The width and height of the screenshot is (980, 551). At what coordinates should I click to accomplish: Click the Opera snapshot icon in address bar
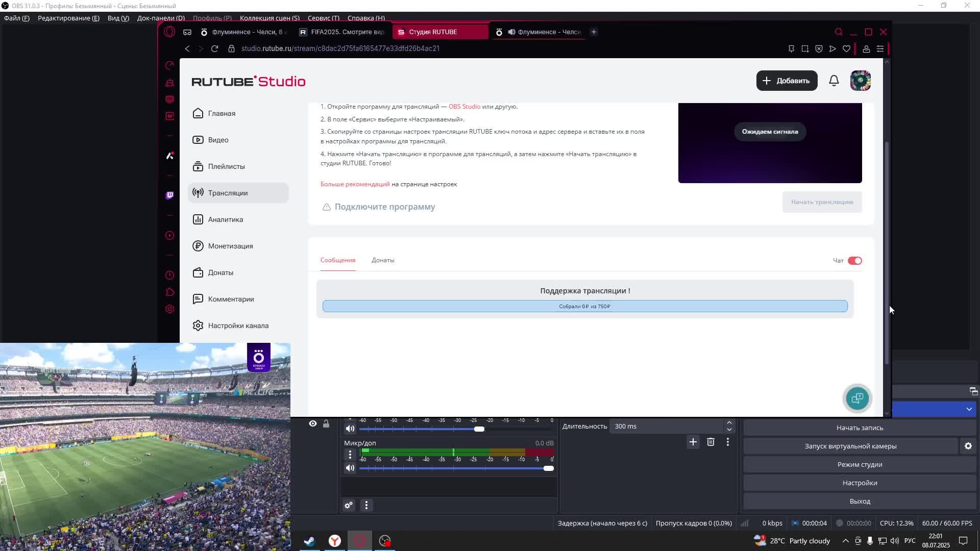tap(805, 48)
